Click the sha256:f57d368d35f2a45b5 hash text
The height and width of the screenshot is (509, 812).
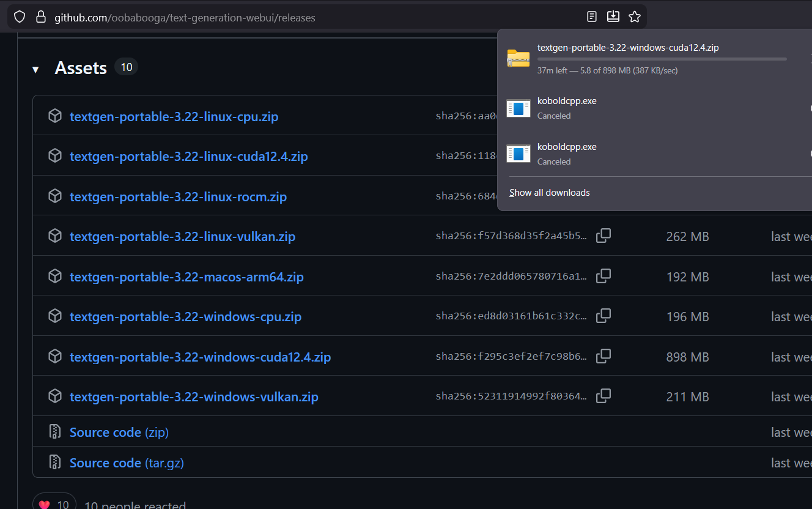511,237
